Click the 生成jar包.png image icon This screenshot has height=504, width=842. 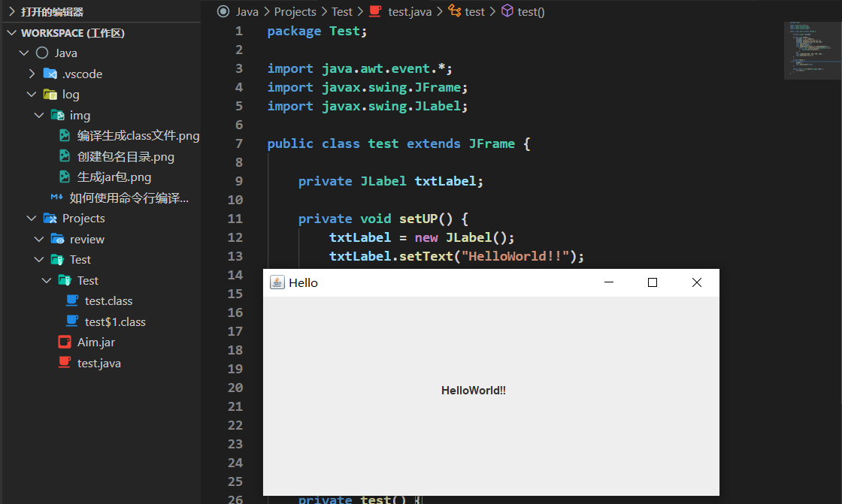pyautogui.click(x=65, y=177)
